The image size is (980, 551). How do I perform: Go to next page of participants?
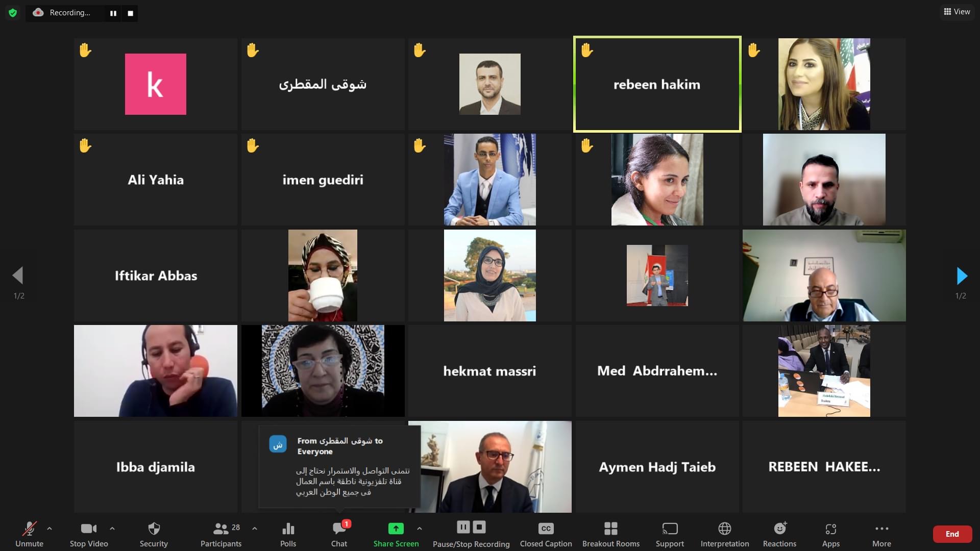click(x=962, y=275)
